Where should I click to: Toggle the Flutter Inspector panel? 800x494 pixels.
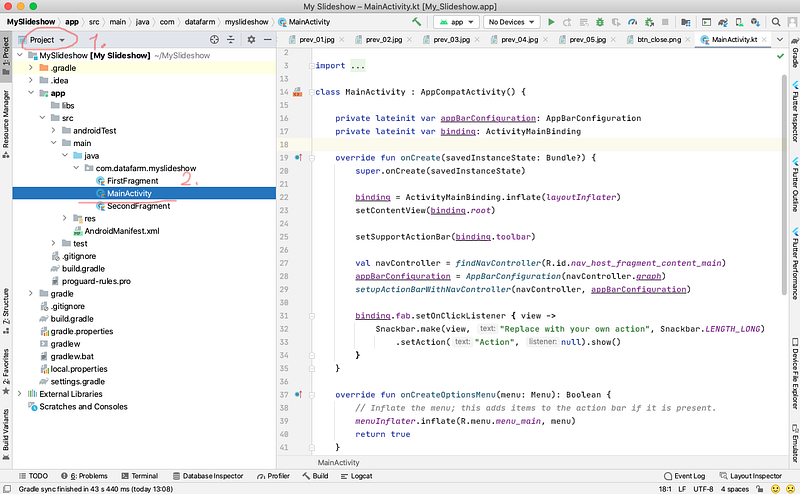tap(794, 112)
